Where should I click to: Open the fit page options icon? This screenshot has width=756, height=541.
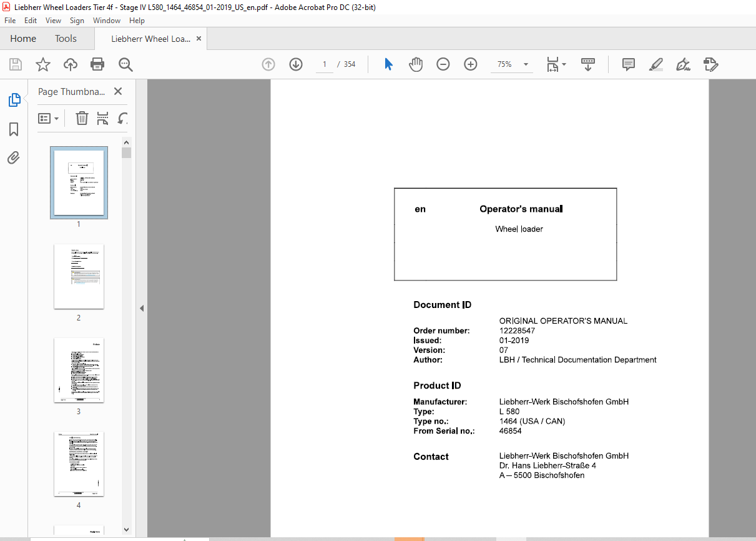point(556,64)
